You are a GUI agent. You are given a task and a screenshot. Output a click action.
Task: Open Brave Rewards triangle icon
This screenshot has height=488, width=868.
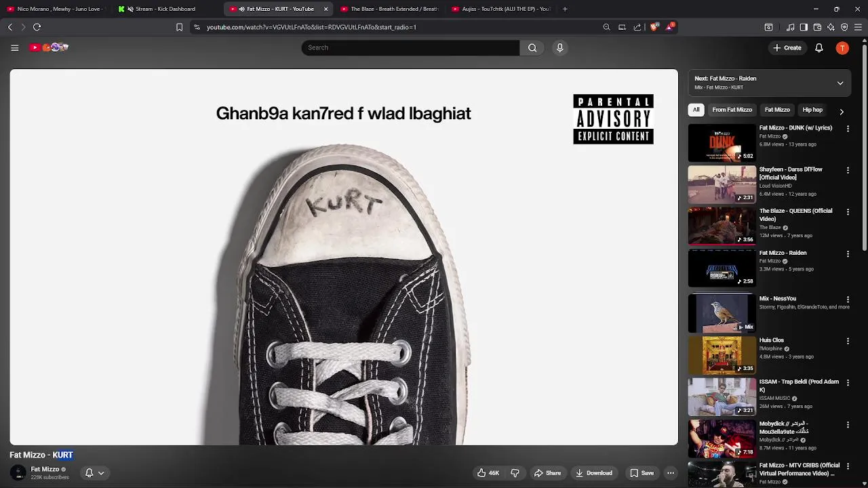pos(670,26)
